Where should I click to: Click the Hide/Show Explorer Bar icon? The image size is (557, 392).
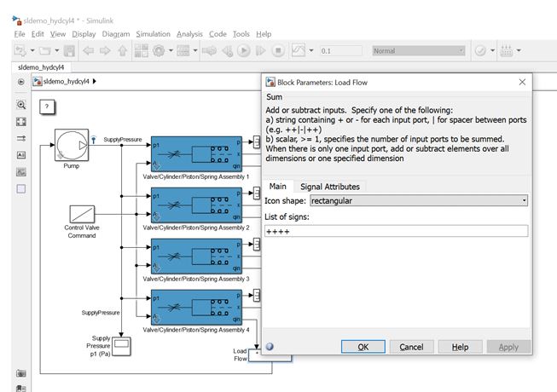(21, 82)
